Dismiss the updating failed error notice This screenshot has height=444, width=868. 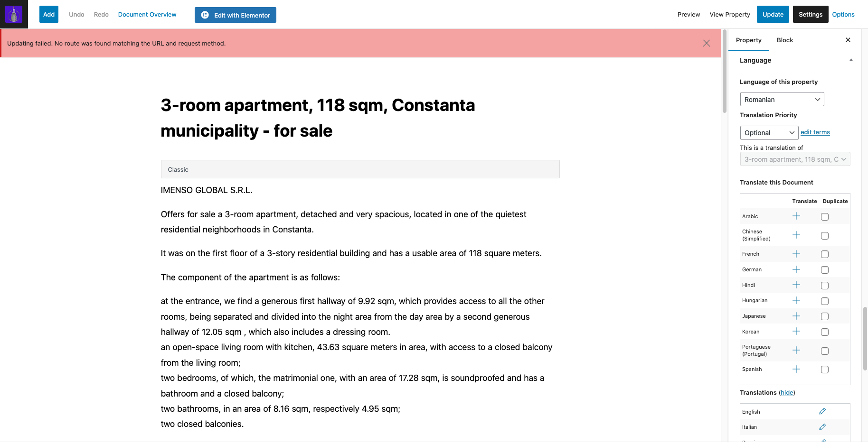click(x=707, y=43)
